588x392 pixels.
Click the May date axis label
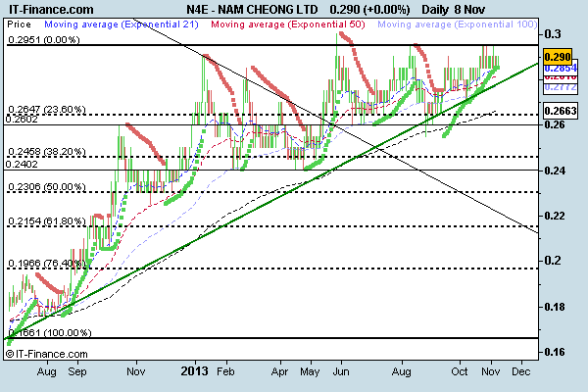pos(310,371)
